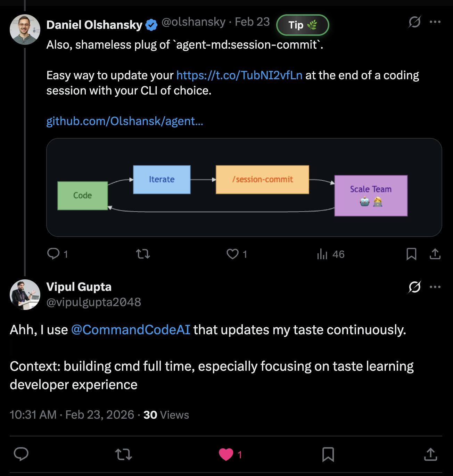Open the more options menu on Vipul's reply
The image size is (453, 476).
click(x=435, y=286)
